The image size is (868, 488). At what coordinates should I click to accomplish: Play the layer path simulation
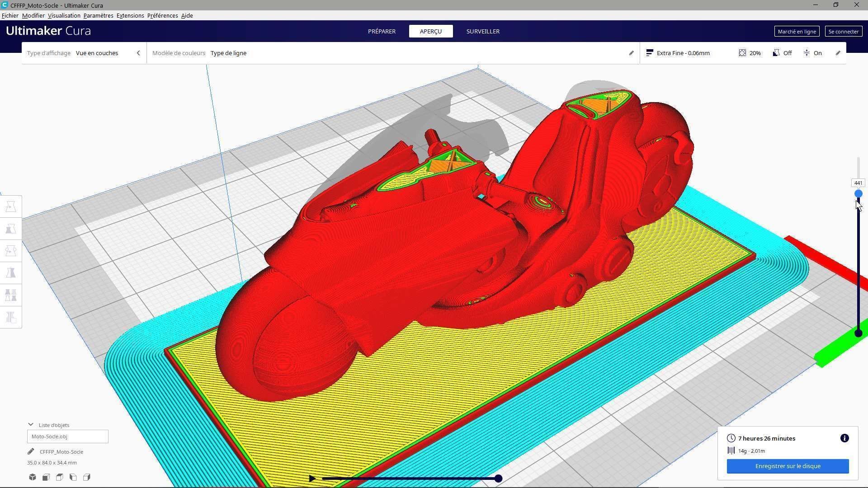point(312,479)
